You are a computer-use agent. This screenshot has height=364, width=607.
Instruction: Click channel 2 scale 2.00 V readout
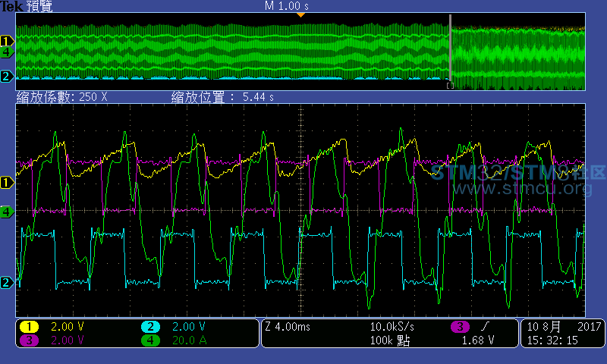pos(188,327)
